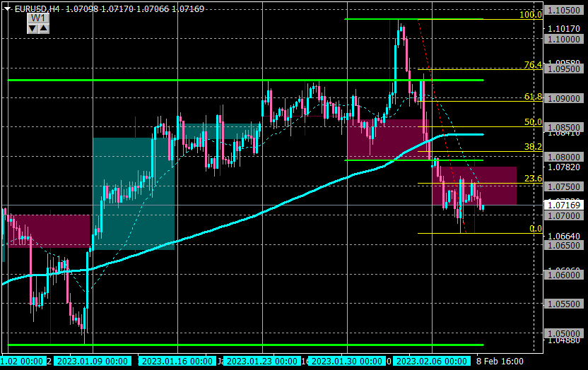This screenshot has width=588, height=370.
Task: Select the Fibonacci 61.8 level label
Action: [532, 96]
